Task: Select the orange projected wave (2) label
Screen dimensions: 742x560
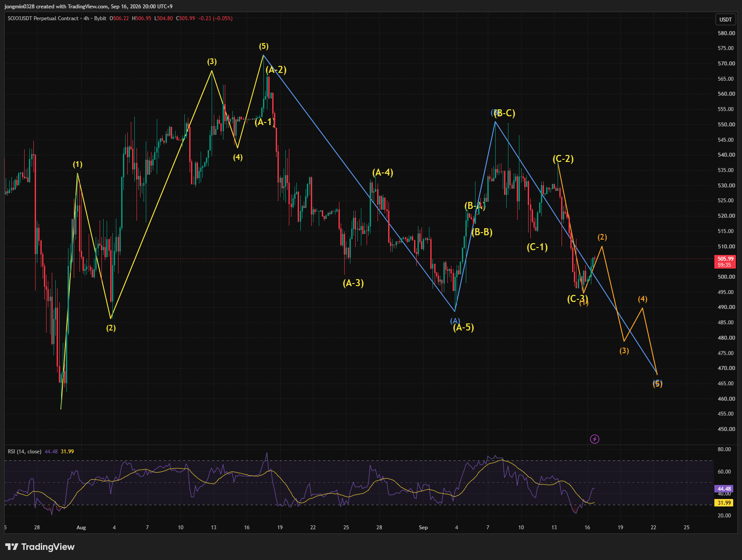Action: tap(602, 237)
